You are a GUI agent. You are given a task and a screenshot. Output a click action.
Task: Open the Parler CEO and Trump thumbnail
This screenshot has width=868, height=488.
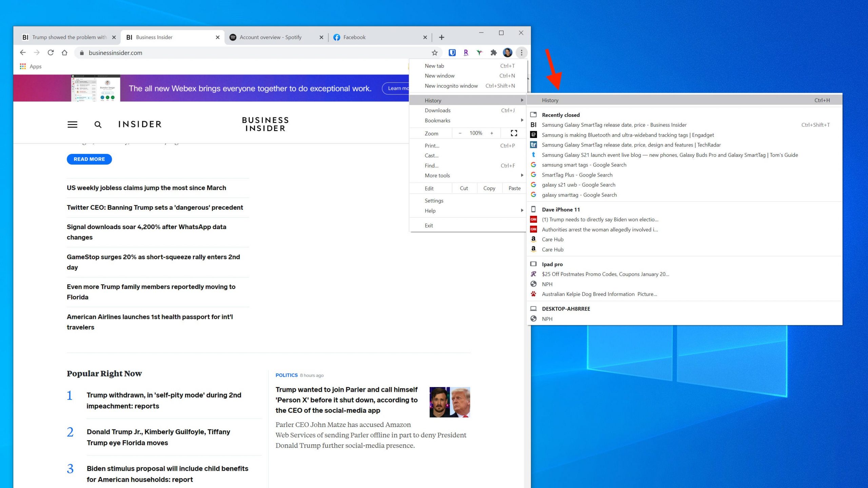[450, 402]
